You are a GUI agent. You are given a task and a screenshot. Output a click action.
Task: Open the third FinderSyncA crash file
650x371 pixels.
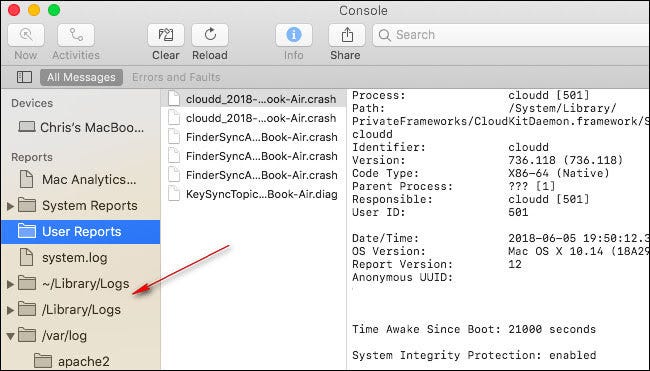(253, 175)
